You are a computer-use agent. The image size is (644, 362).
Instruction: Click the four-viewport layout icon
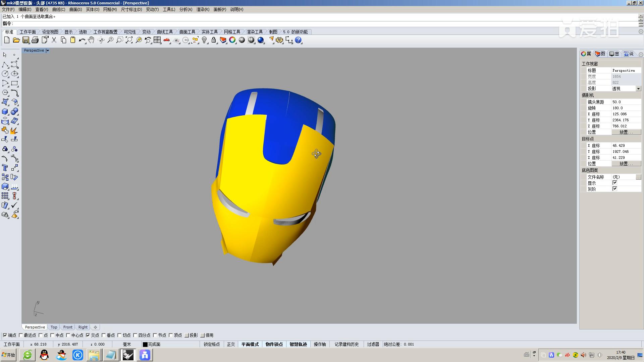click(157, 40)
